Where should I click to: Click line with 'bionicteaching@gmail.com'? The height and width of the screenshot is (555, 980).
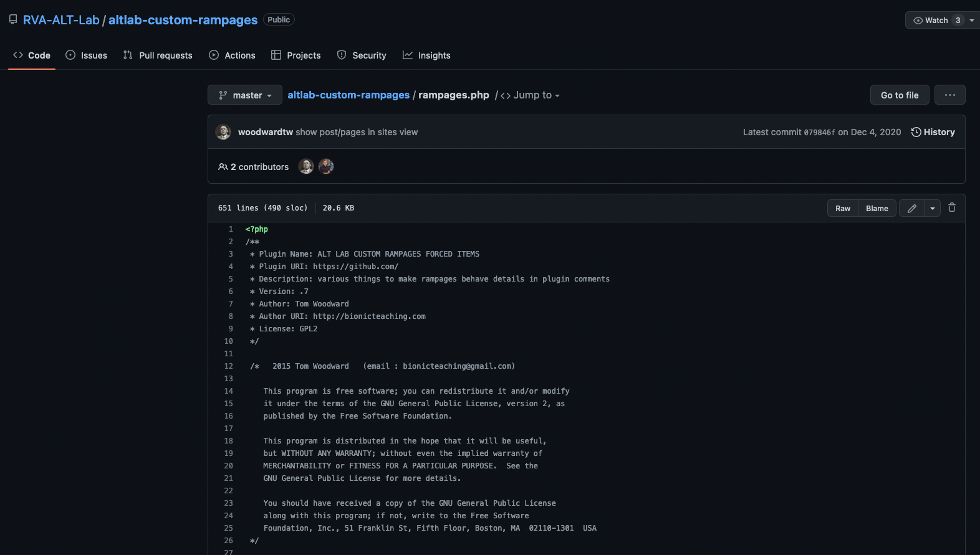point(383,366)
